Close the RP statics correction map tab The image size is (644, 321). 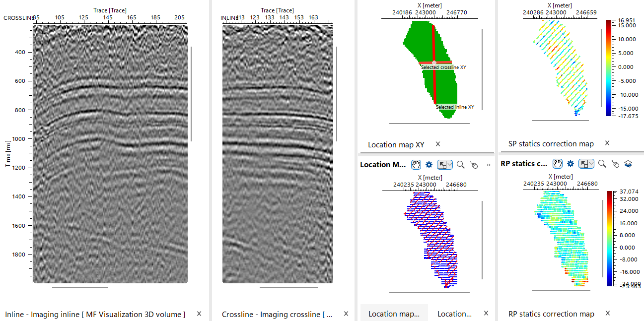pos(607,313)
